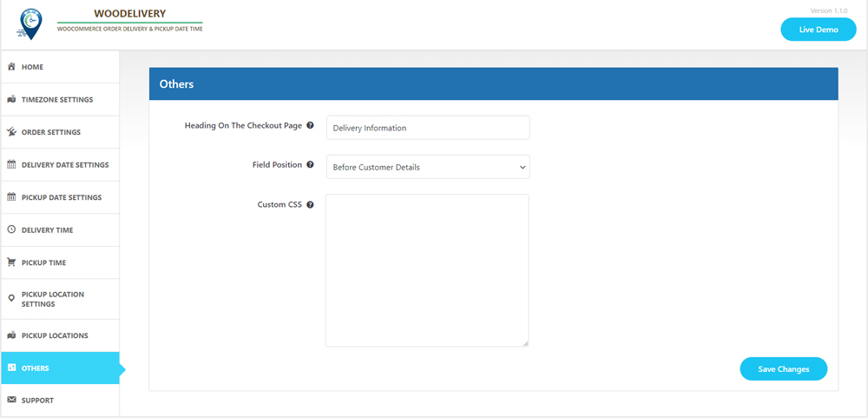
Task: Click the Delivery Date Settings calendar icon
Action: point(11,164)
